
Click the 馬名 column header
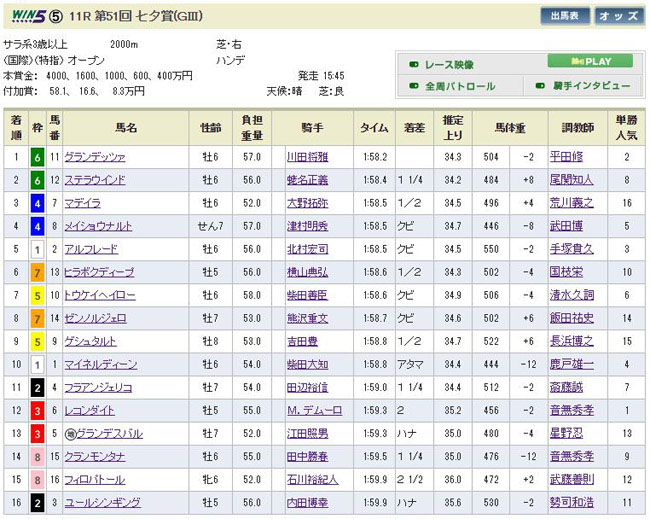tap(125, 128)
